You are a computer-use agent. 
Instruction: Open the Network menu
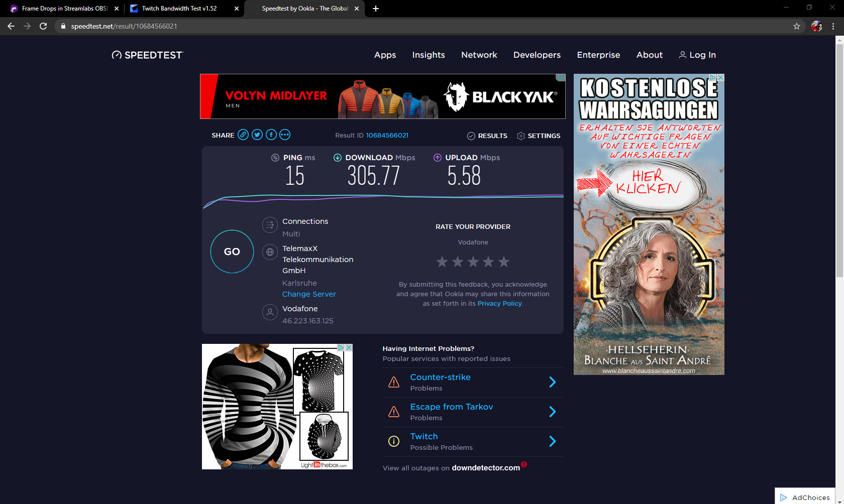pos(479,55)
